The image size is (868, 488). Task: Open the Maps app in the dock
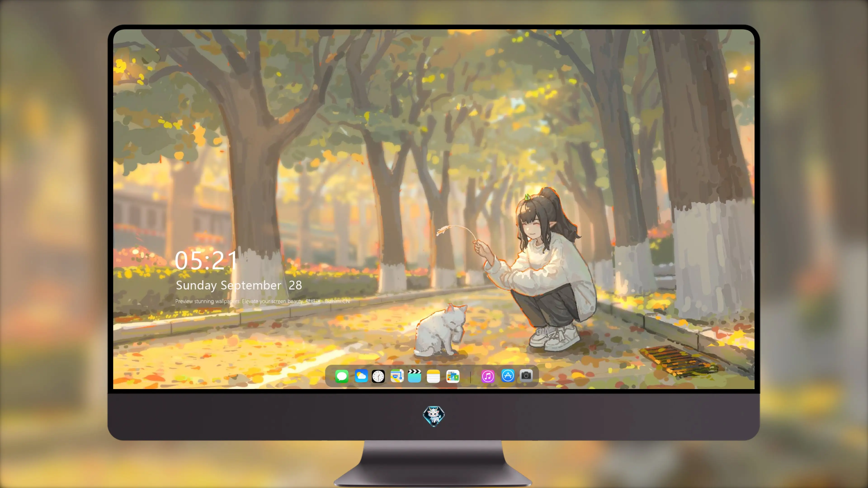click(x=397, y=376)
